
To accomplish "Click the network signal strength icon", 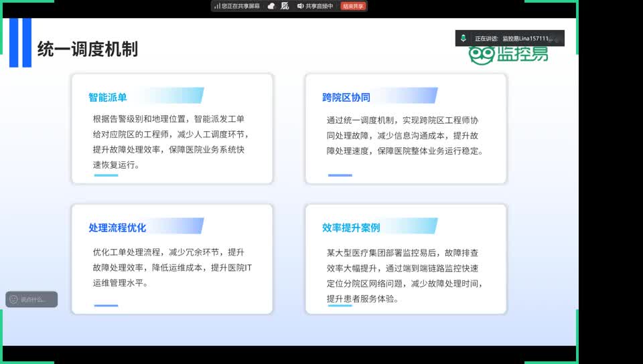I will 217,6.
